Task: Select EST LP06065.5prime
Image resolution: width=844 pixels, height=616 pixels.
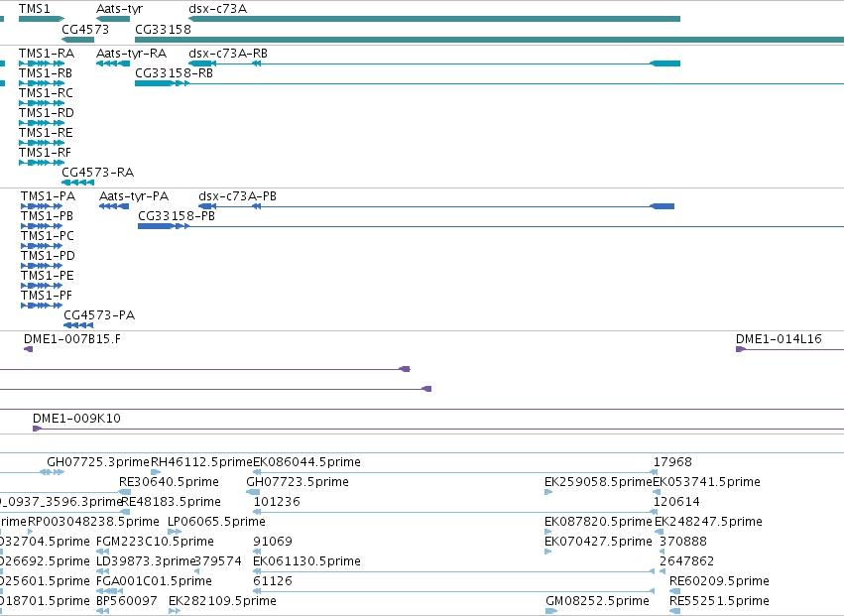Action: (x=175, y=532)
